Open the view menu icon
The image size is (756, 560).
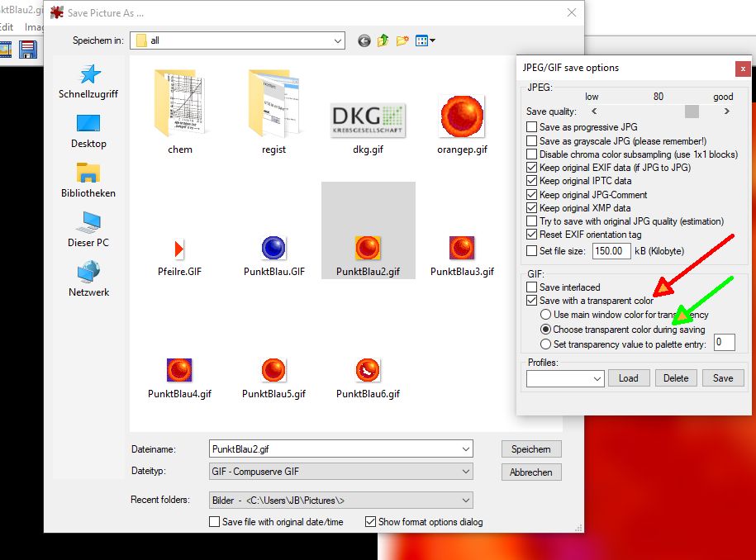pos(425,40)
